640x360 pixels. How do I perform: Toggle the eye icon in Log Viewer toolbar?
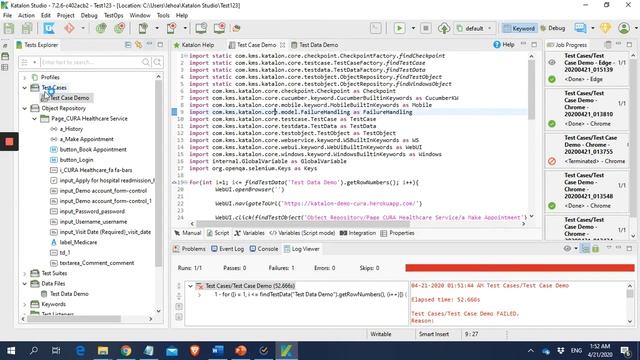pos(567,249)
